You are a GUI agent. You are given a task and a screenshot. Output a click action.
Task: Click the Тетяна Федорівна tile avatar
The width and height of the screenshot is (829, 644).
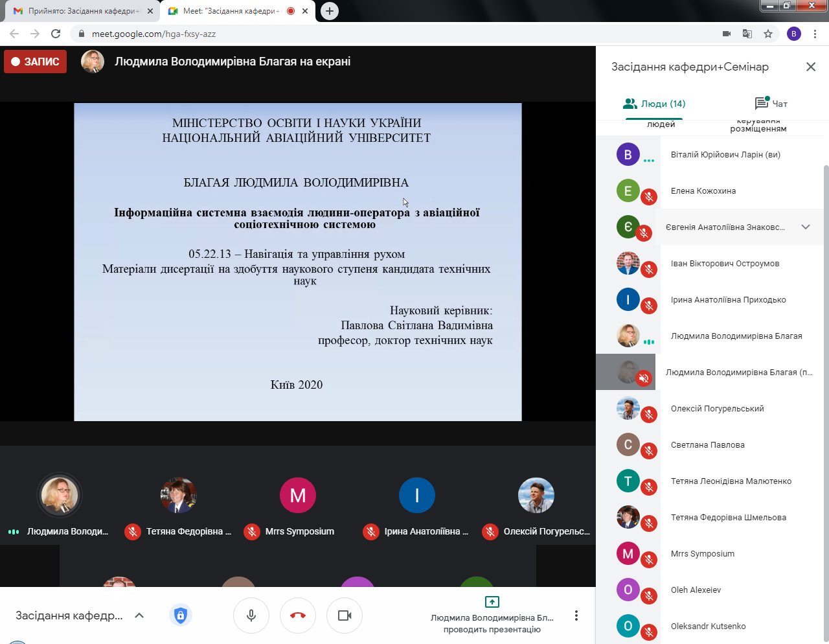pyautogui.click(x=179, y=495)
